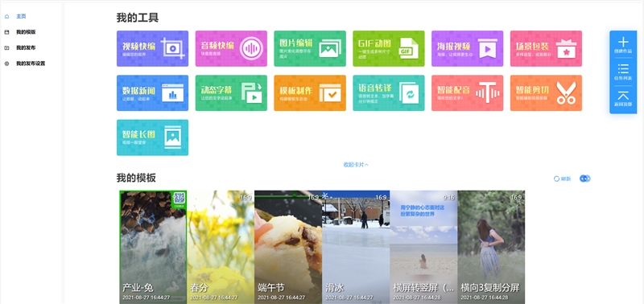
Task: Collapse the tool cards with 收起卡片
Action: tap(356, 165)
